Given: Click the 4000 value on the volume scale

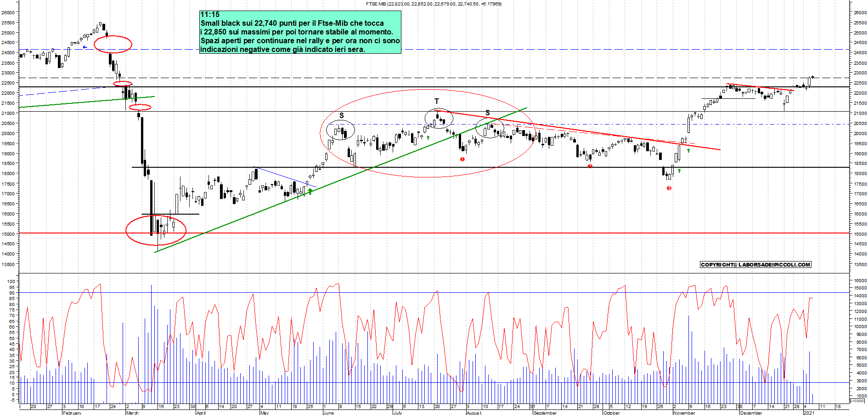Looking at the screenshot, I should [861, 373].
